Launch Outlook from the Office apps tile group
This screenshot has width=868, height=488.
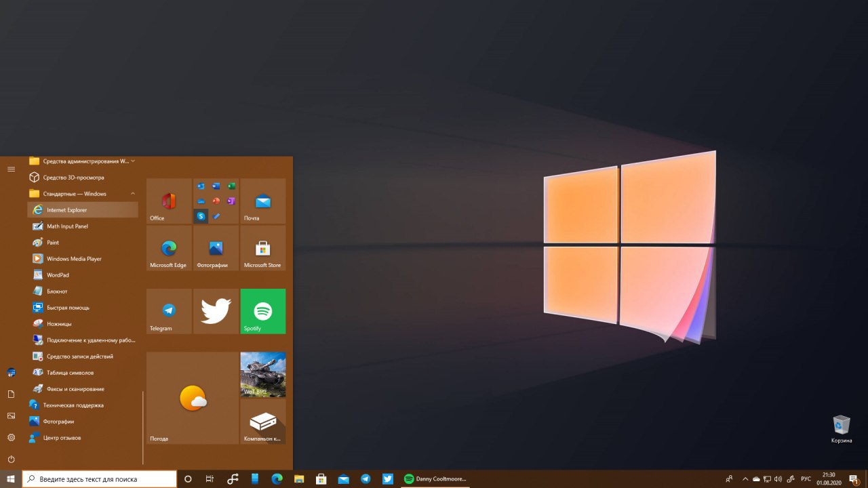coord(201,186)
